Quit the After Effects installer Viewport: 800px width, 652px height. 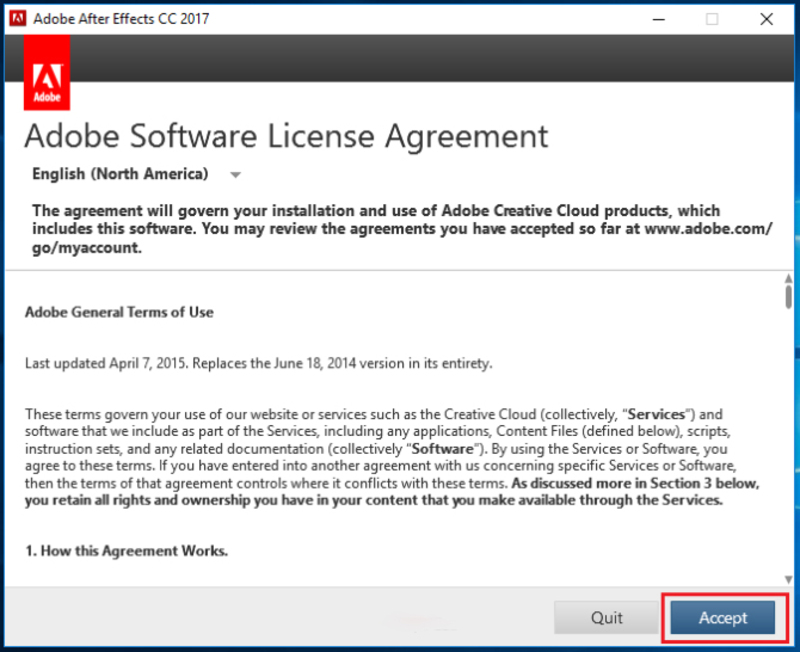pyautogui.click(x=607, y=617)
